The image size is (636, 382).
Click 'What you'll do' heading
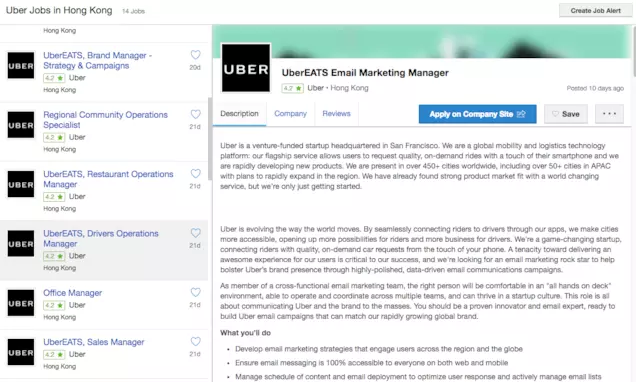(x=245, y=333)
